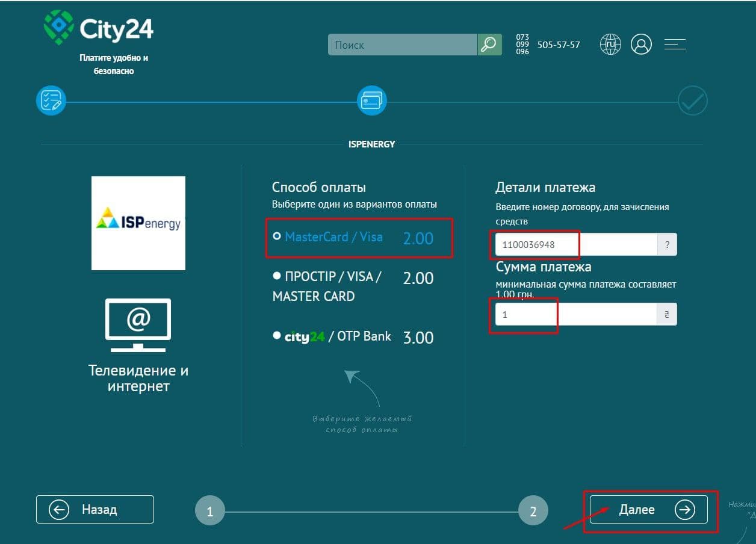Click the question mark help button
This screenshot has width=756, height=544.
point(667,244)
